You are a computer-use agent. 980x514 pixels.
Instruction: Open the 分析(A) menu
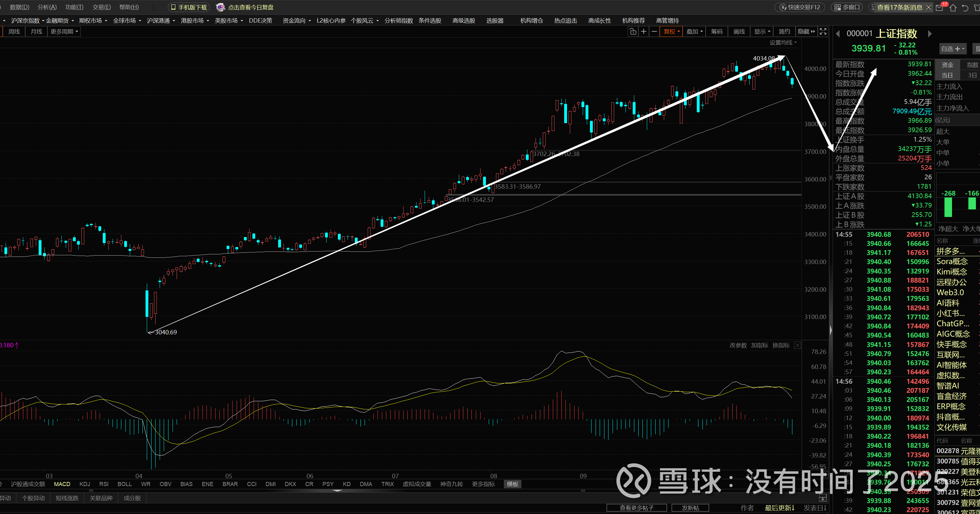click(47, 7)
